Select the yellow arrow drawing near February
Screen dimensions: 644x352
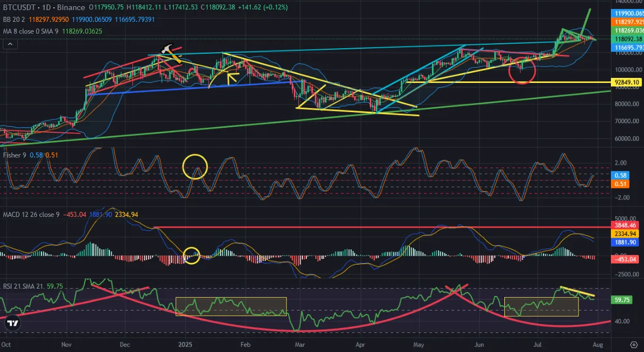pos(233,77)
